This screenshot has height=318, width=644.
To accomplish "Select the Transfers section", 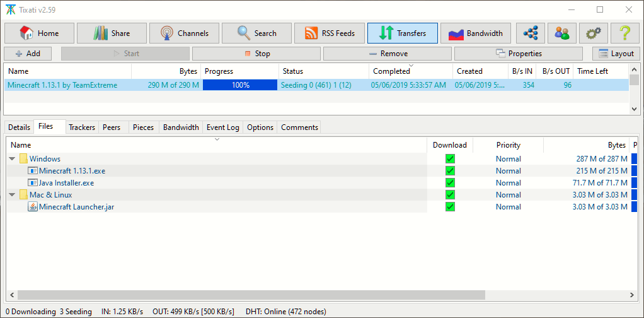I will 403,33.
